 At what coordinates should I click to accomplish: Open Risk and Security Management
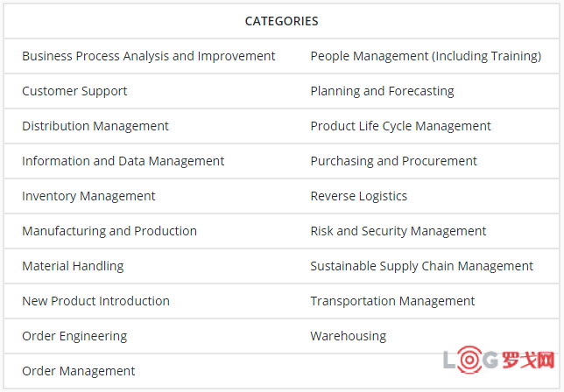[398, 231]
